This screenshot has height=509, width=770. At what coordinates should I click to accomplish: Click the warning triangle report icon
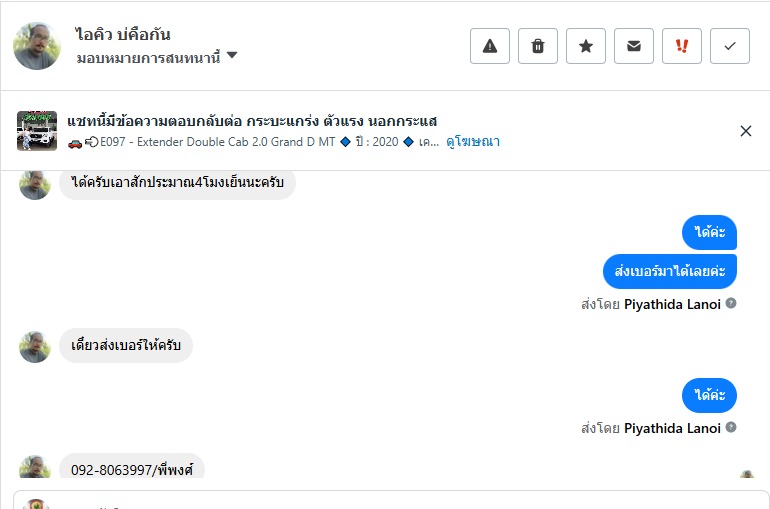pyautogui.click(x=490, y=46)
